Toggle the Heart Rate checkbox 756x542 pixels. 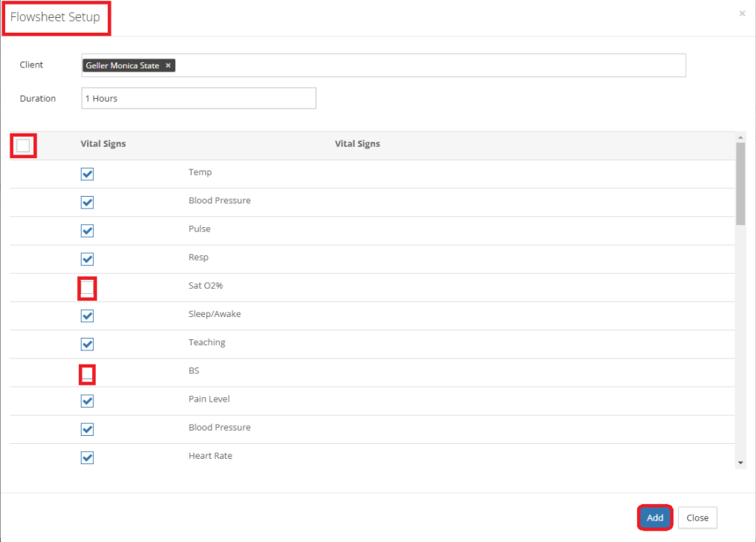[x=87, y=457]
